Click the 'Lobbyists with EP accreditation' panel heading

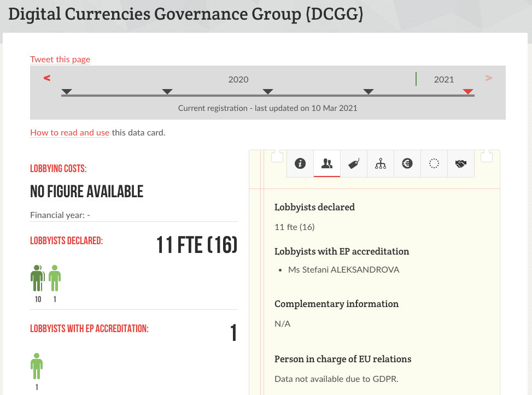click(x=342, y=251)
